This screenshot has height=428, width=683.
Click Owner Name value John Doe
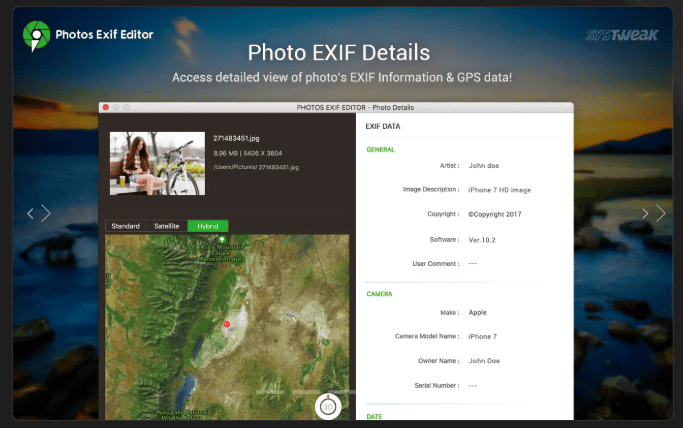pyautogui.click(x=484, y=361)
